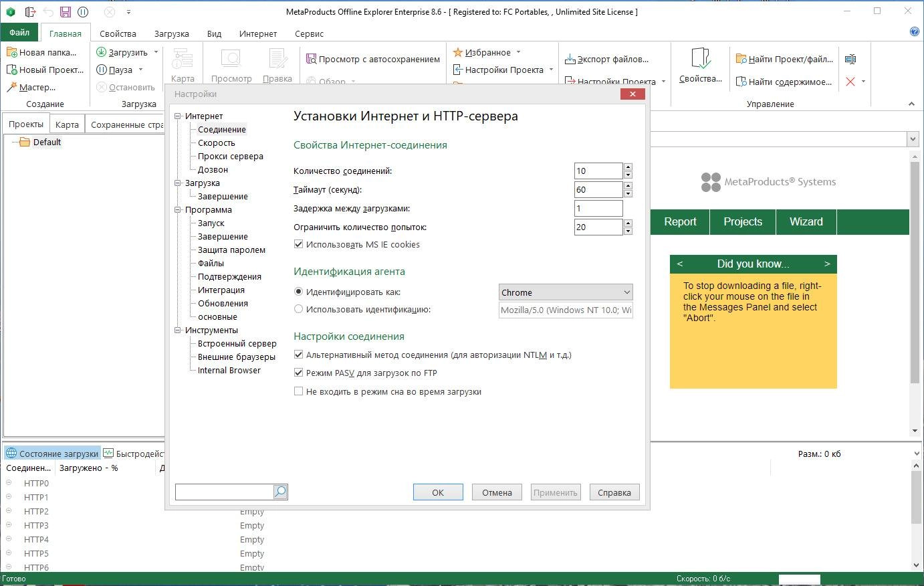Click the Пауза ribbon icon
The width and height of the screenshot is (924, 586).
(x=102, y=70)
